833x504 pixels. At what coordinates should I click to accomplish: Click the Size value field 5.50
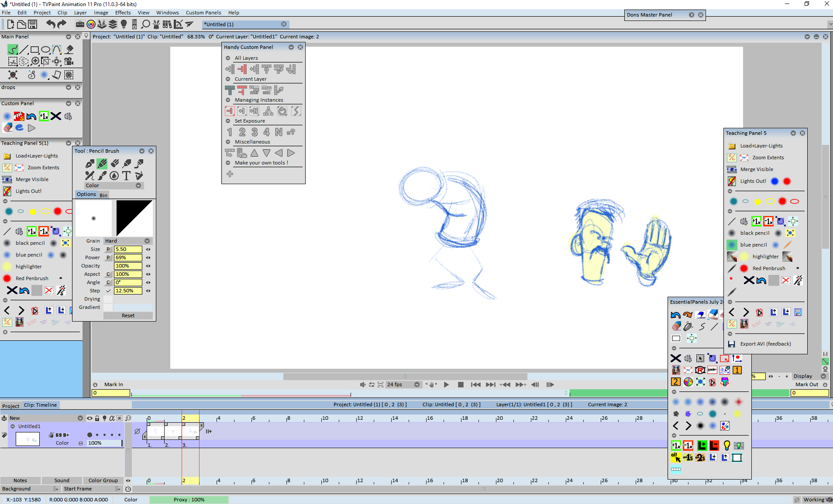(128, 250)
